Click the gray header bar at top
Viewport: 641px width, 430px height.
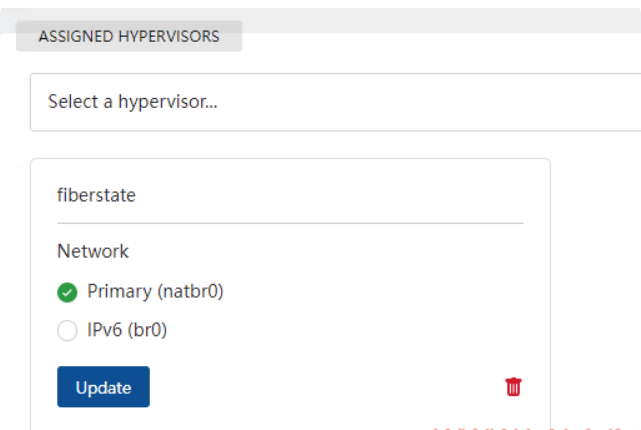point(442,20)
